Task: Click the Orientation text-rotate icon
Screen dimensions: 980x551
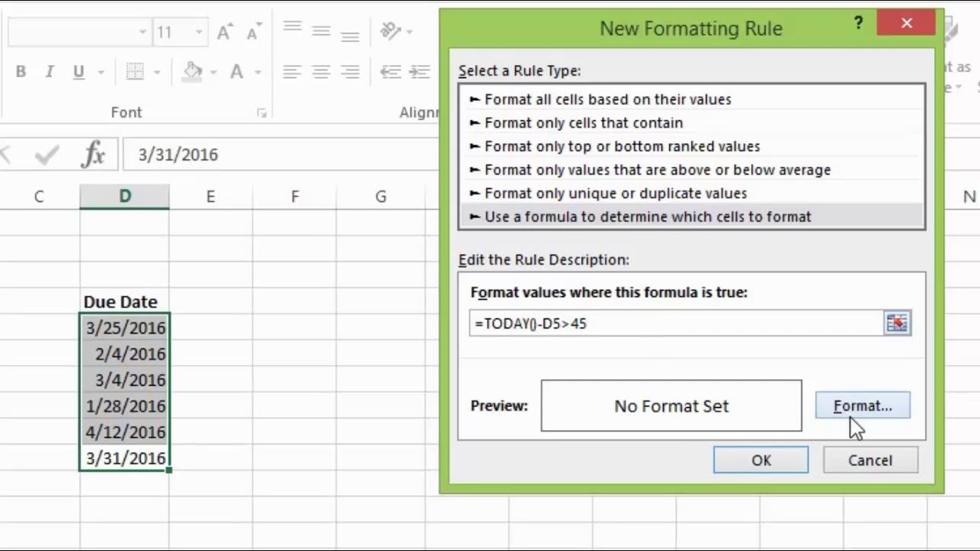Action: coord(390,31)
